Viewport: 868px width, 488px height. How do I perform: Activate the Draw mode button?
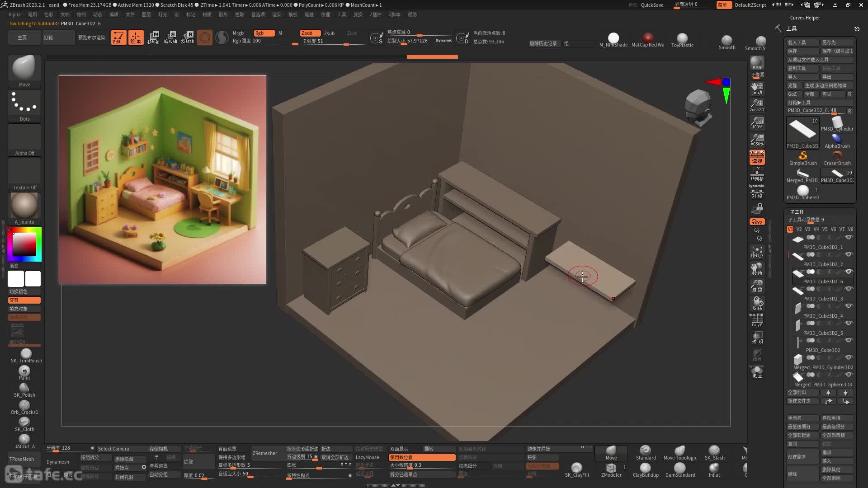pyautogui.click(x=136, y=38)
